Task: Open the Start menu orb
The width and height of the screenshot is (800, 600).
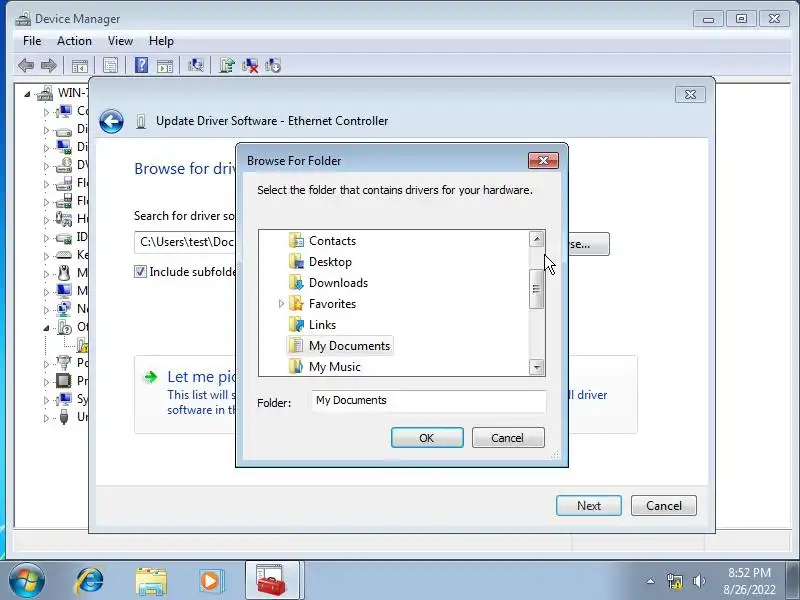Action: point(26,581)
